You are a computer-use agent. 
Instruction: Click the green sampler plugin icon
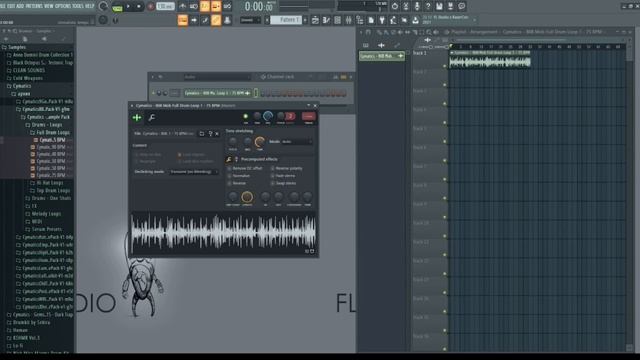[x=137, y=118]
